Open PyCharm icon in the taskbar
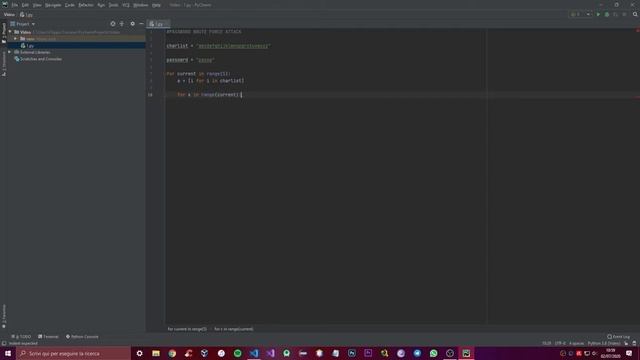This screenshot has width=640, height=360. (x=466, y=353)
